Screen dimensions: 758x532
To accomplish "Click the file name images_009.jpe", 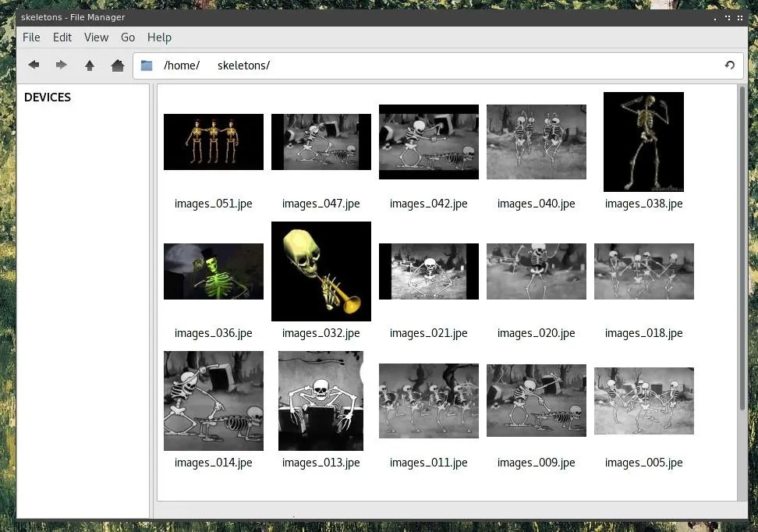I will point(537,463).
